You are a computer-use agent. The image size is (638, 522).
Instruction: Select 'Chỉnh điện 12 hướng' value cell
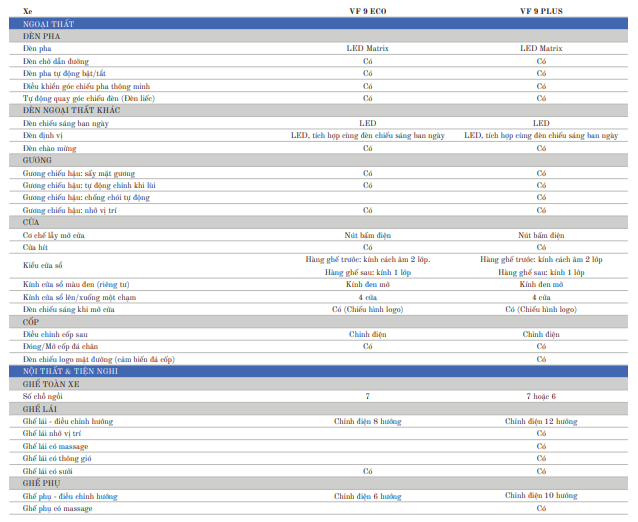541,421
